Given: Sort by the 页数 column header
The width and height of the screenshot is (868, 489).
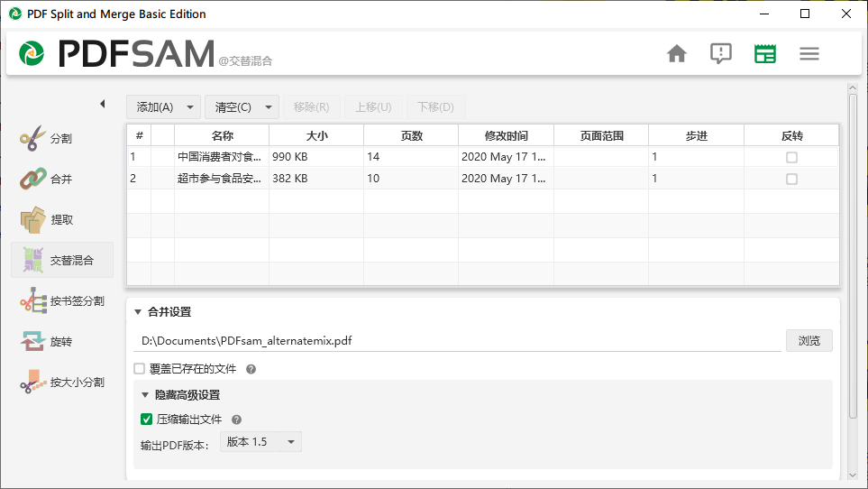Looking at the screenshot, I should (x=411, y=135).
